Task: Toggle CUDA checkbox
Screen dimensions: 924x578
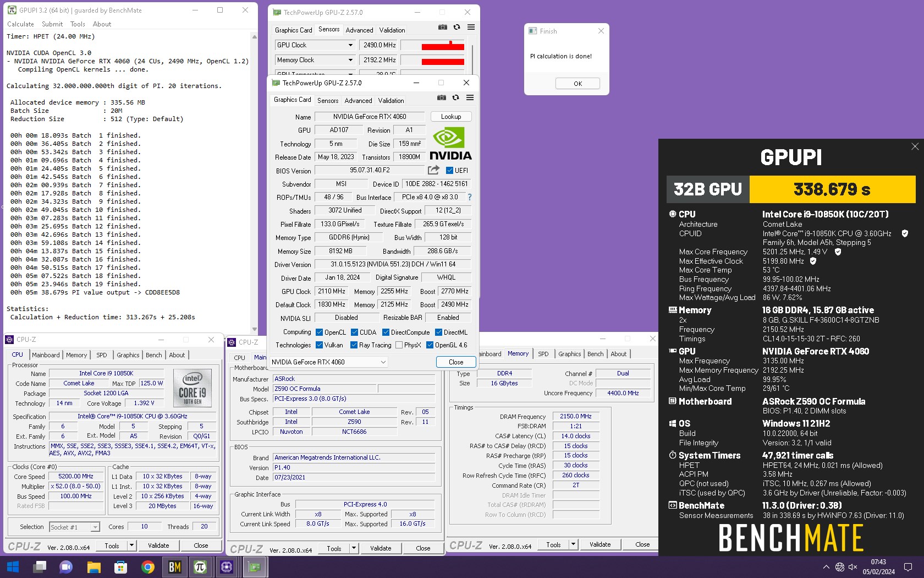Action: click(355, 332)
